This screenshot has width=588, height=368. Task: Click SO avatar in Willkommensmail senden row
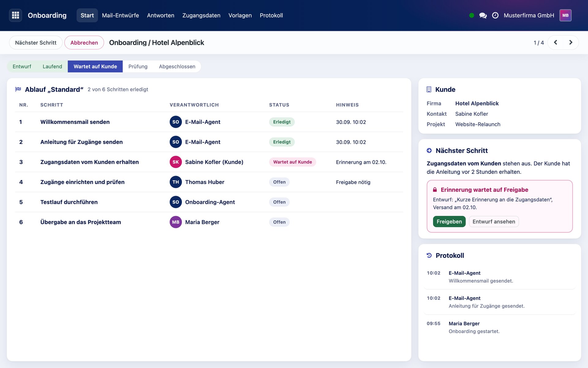(176, 122)
